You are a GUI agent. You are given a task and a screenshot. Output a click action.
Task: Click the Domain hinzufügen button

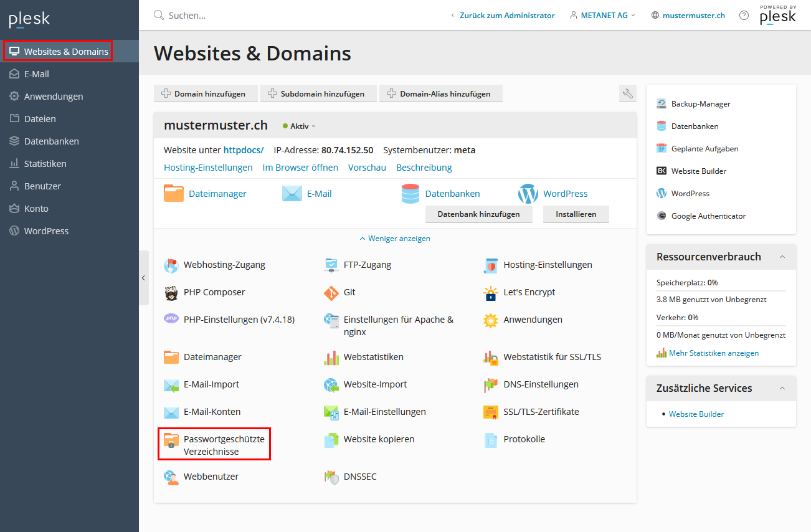tap(205, 94)
